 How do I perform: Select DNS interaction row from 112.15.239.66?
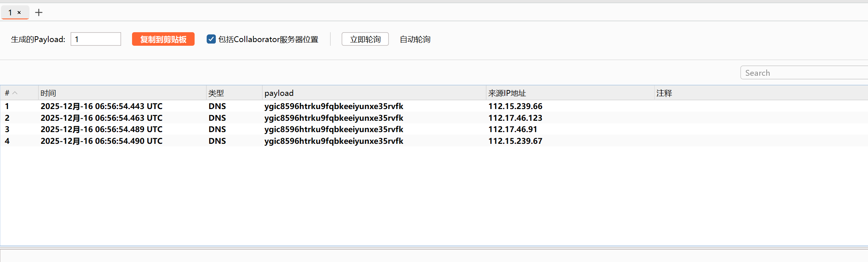tap(515, 106)
